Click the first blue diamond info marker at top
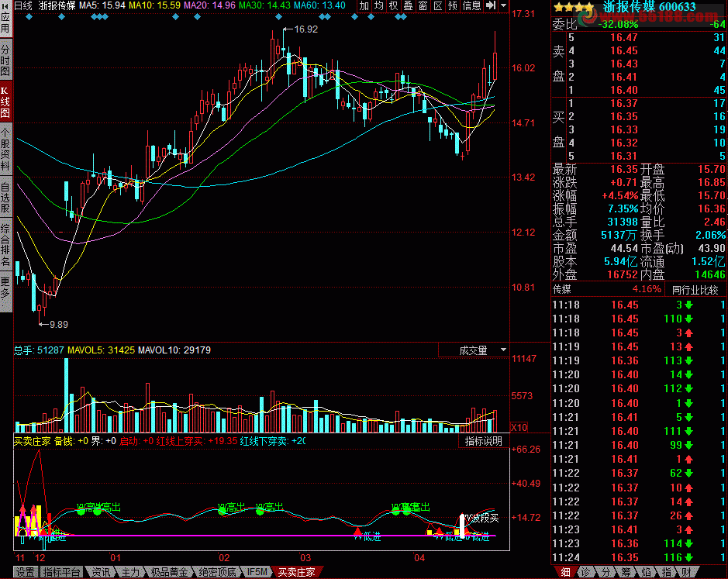 pos(29,17)
